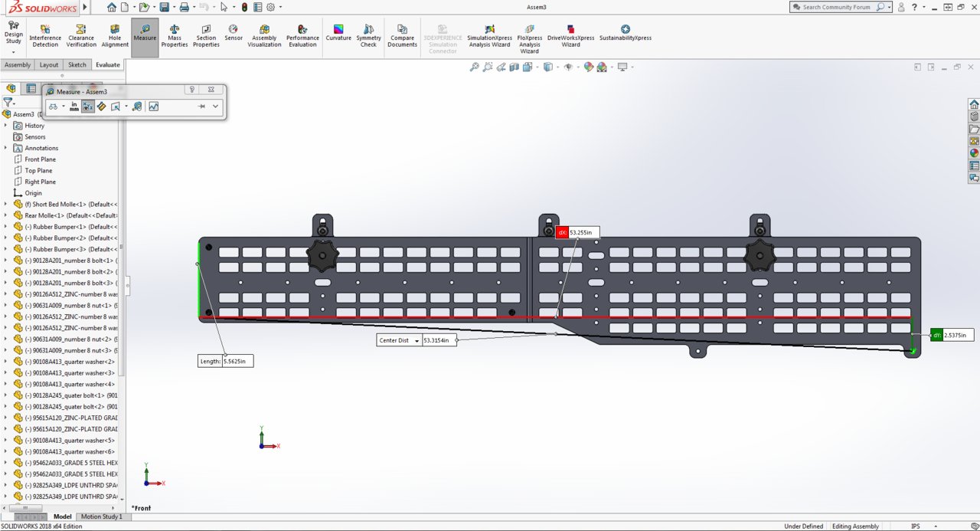Open the PropertyManager tab
Image resolution: width=980 pixels, height=531 pixels.
[31, 88]
